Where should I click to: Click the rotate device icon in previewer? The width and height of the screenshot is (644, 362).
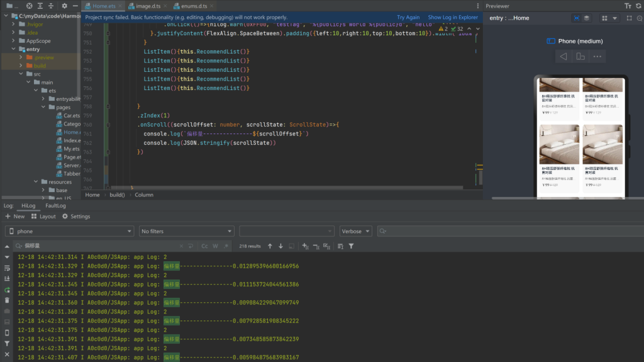(x=580, y=57)
